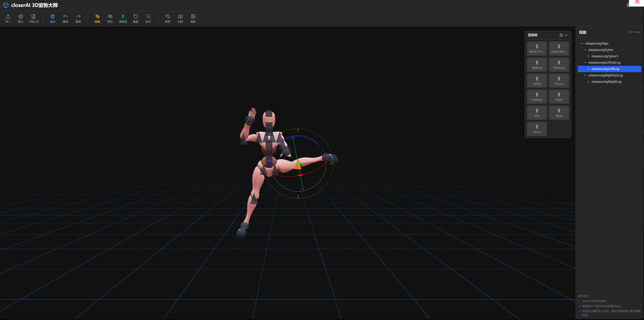Collapse the mixamorigHips tree node
Screen dimensions: 644x320
(582, 44)
